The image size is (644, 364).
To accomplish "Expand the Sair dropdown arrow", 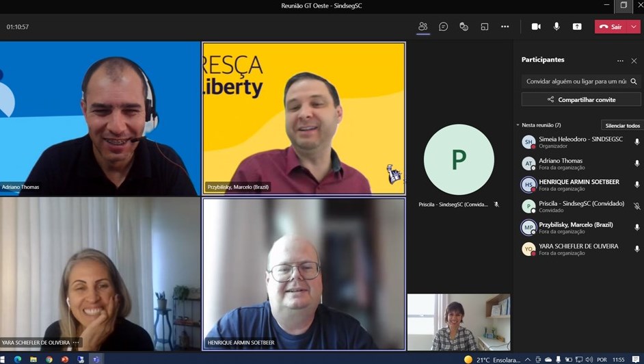I will (x=634, y=27).
